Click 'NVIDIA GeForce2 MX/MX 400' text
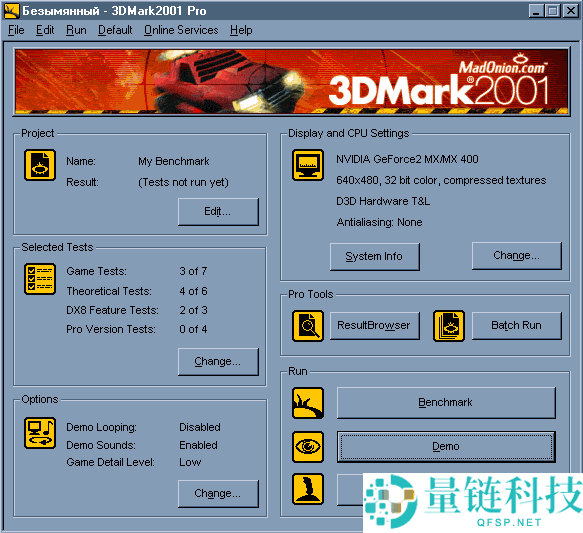Screen dimensions: 583x533 (x=407, y=159)
